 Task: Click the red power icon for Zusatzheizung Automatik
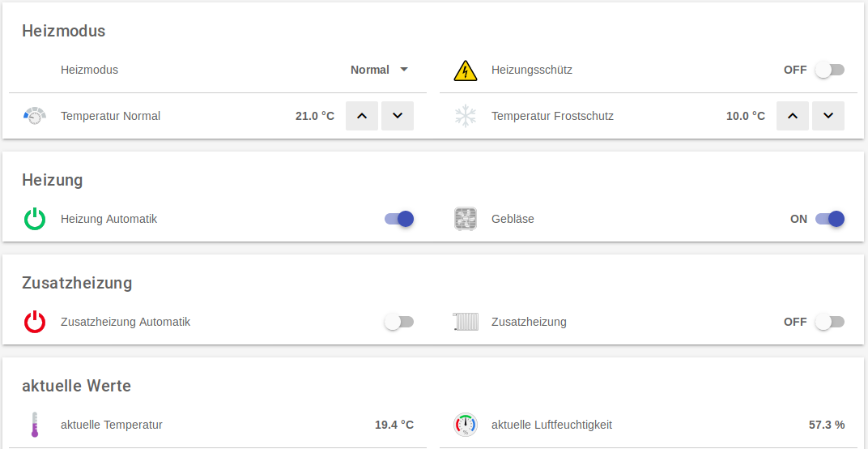[35, 322]
